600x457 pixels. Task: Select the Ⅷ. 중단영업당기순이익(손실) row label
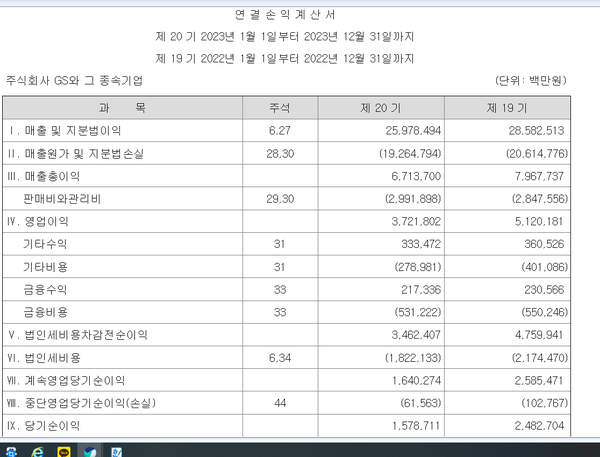coord(81,403)
